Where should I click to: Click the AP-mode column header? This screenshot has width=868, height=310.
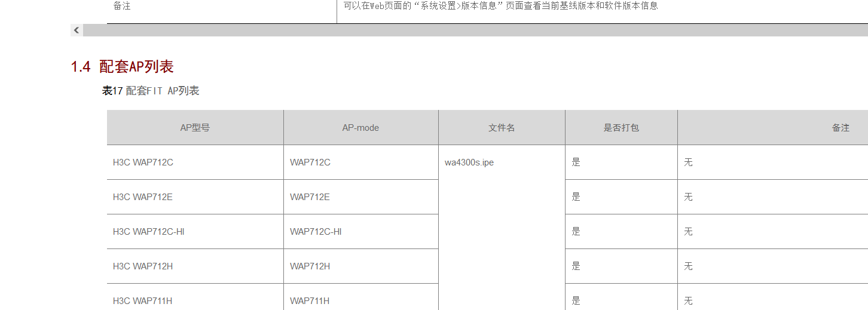tap(360, 128)
